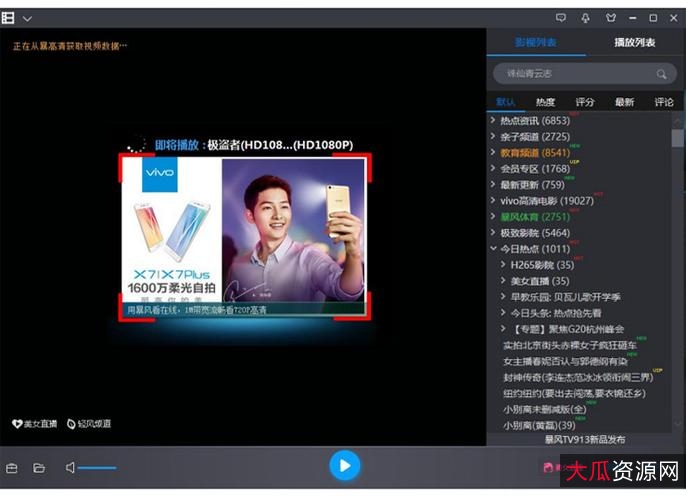Expand 今日头条: 热点抢先看 item
This screenshot has height=500, width=686.
503,312
